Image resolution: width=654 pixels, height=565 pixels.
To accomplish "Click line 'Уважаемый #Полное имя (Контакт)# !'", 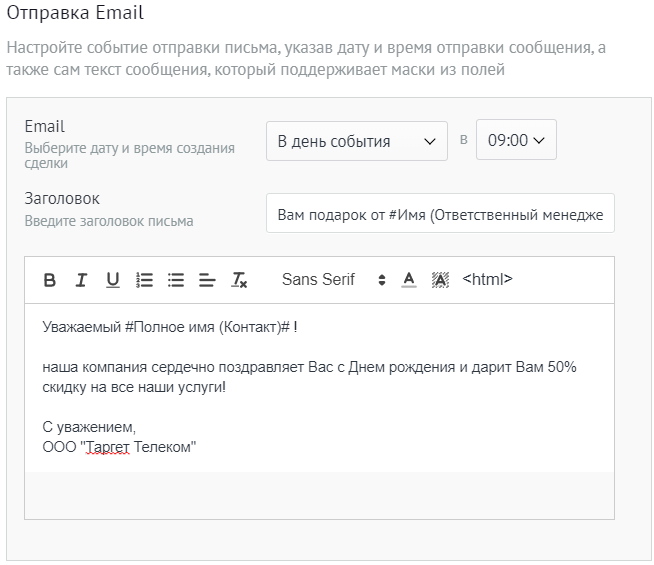I will coord(170,327).
